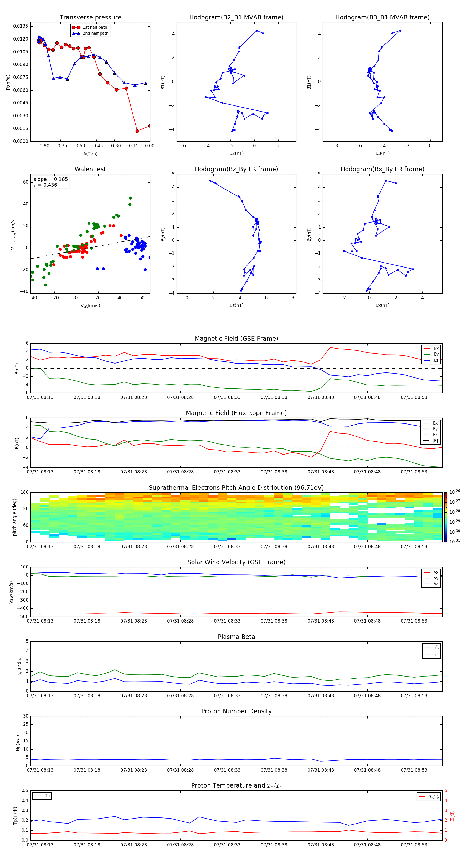Image resolution: width=473 pixels, height=868 pixels.
Task: Click the "Solar Wind Velocity (GSE Frame)" title
Action: point(236,562)
